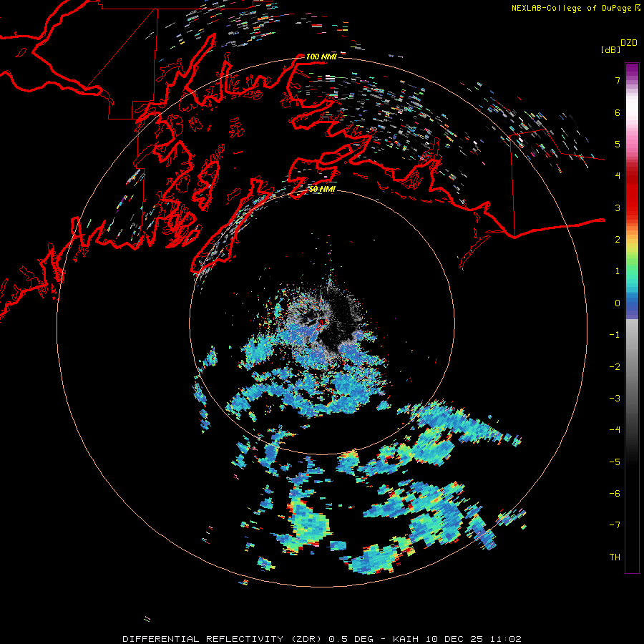Screen dimensions: 644x644
Task: Click the -7 label on the legend
Action: [615, 525]
